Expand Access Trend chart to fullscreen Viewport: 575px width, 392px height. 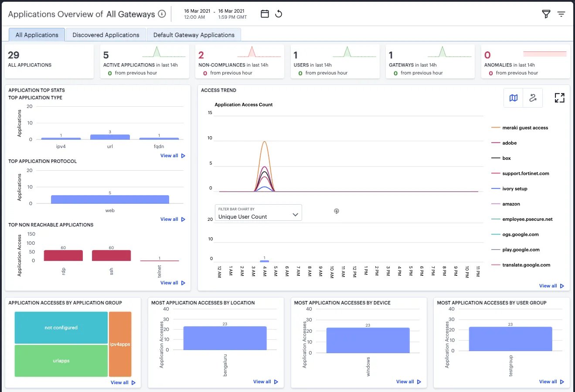coord(559,98)
